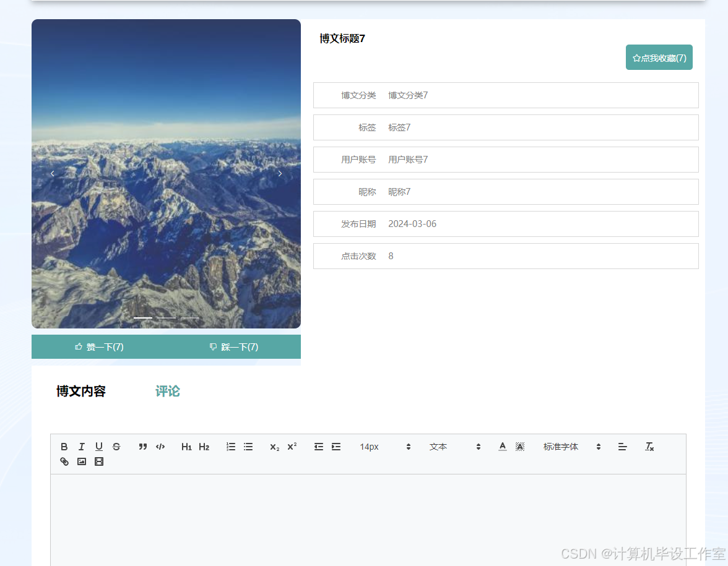Switch to the 评论 tab

167,391
